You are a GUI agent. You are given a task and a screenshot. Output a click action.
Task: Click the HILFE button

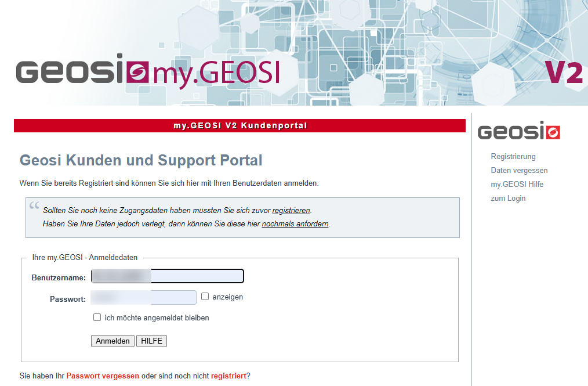[x=151, y=341]
